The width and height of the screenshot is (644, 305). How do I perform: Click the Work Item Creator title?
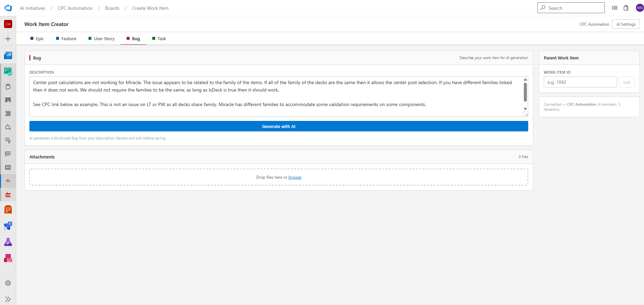point(46,24)
